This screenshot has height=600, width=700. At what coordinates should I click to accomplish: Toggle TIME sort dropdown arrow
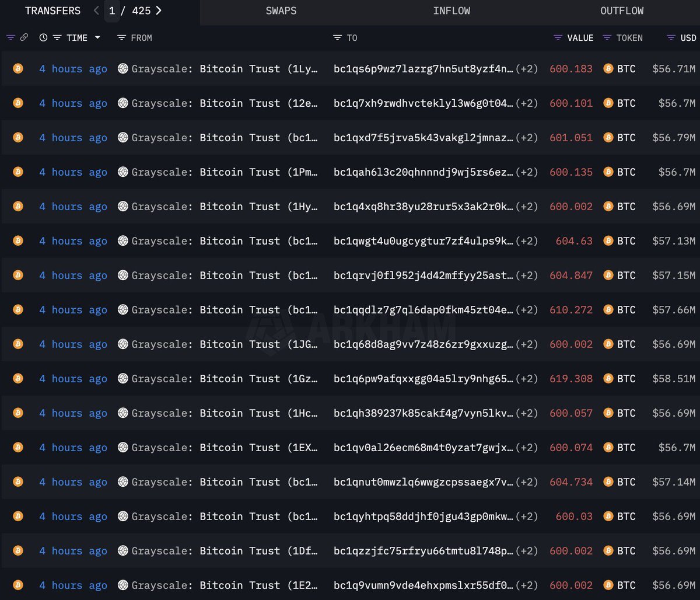(x=97, y=37)
